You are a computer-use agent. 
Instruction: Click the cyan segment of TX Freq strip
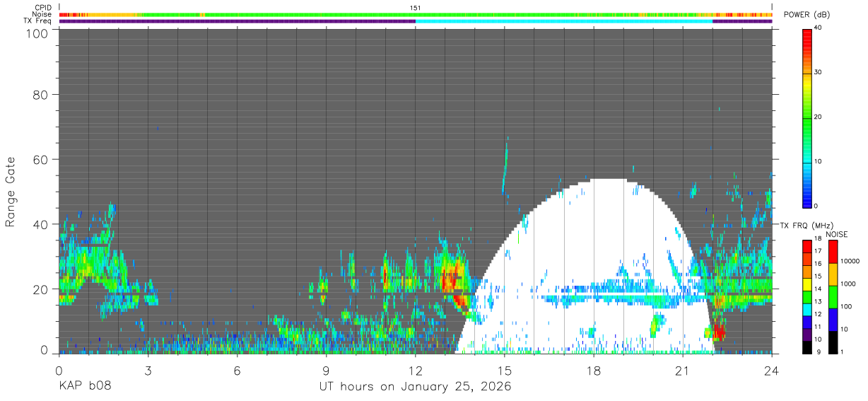[564, 21]
